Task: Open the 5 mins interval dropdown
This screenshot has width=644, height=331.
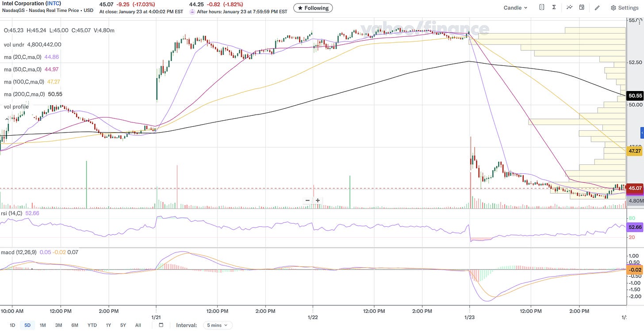Action: [x=217, y=325]
